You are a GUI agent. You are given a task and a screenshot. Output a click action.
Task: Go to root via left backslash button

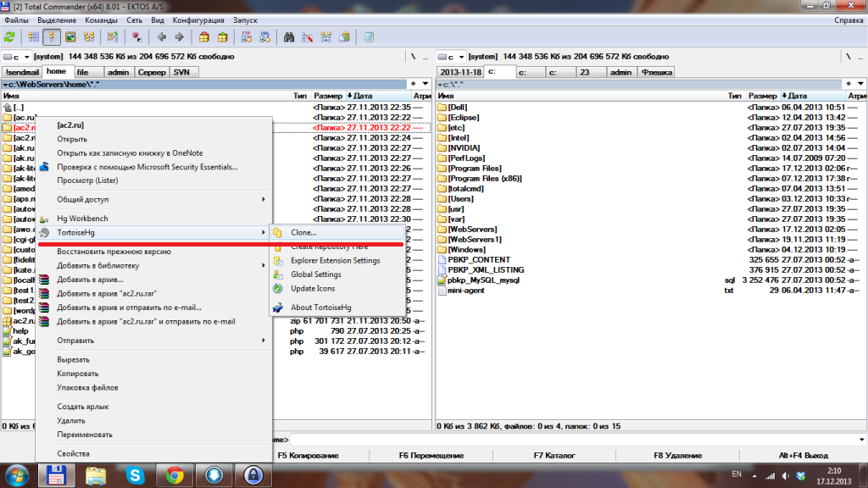[413, 57]
